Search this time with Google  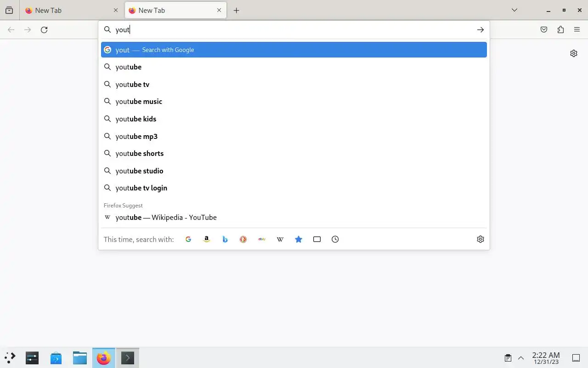pyautogui.click(x=188, y=239)
